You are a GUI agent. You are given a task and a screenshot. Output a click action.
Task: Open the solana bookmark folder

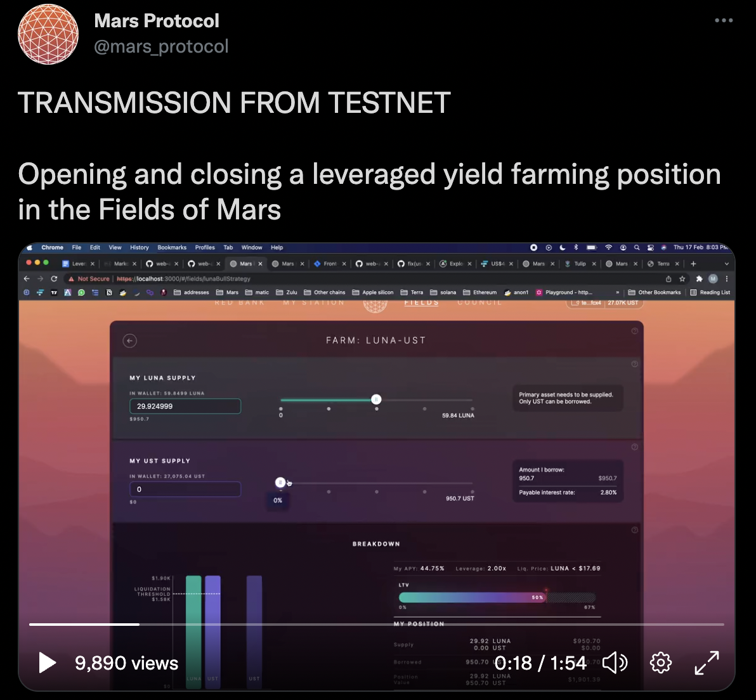coord(443,292)
